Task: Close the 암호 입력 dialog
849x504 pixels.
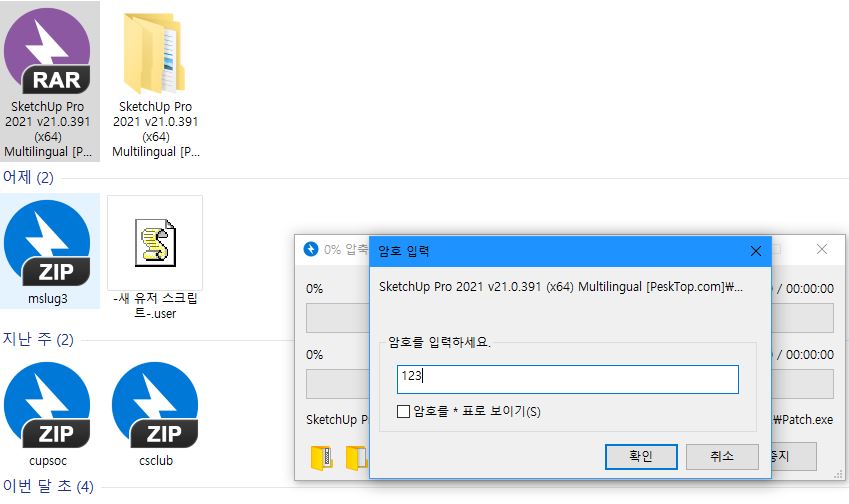Action: tap(756, 251)
